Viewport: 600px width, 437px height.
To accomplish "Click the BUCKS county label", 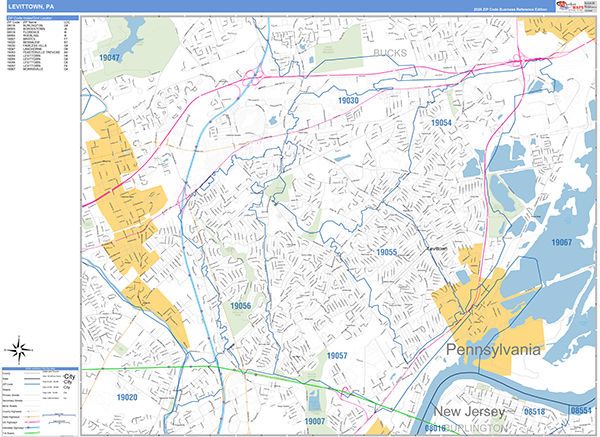I will click(x=390, y=53).
